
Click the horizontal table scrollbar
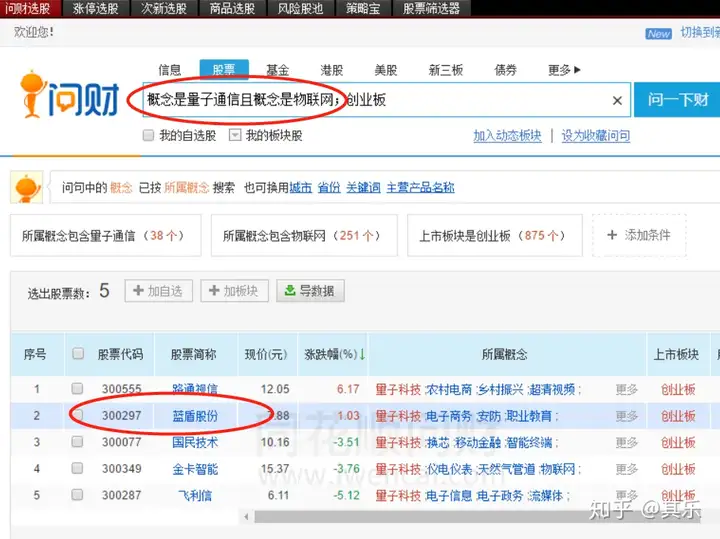[478, 517]
